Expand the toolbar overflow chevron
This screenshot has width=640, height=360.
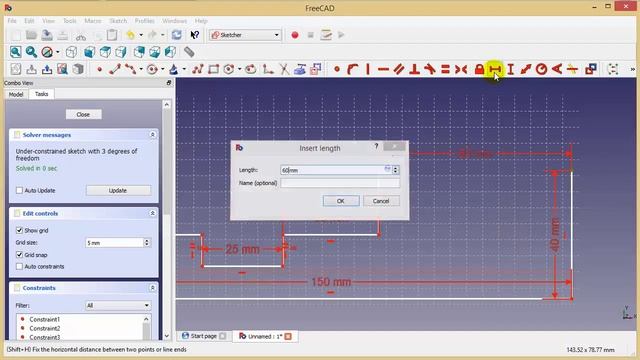pyautogui.click(x=632, y=69)
